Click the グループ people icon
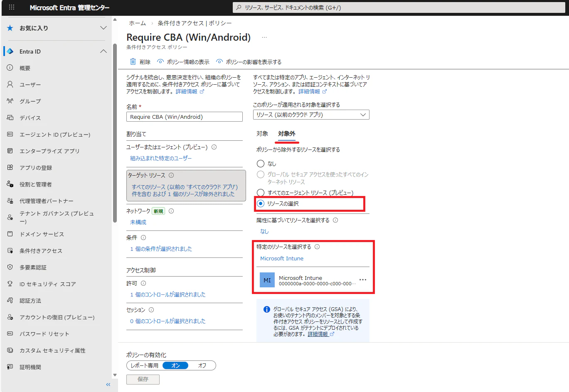 [10, 101]
